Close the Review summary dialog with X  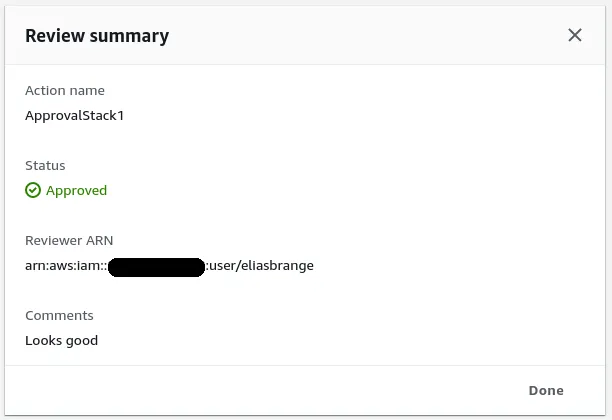[575, 35]
